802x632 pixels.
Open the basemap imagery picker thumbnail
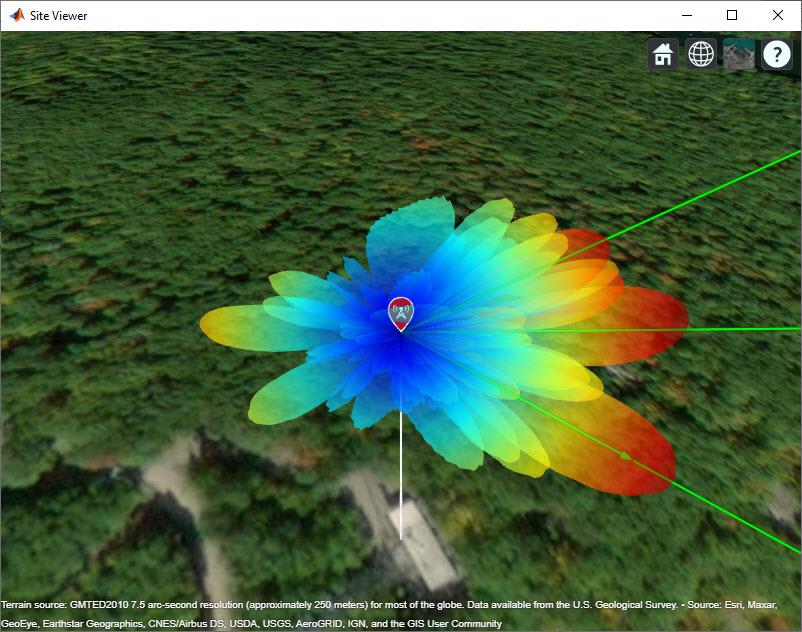[739, 54]
